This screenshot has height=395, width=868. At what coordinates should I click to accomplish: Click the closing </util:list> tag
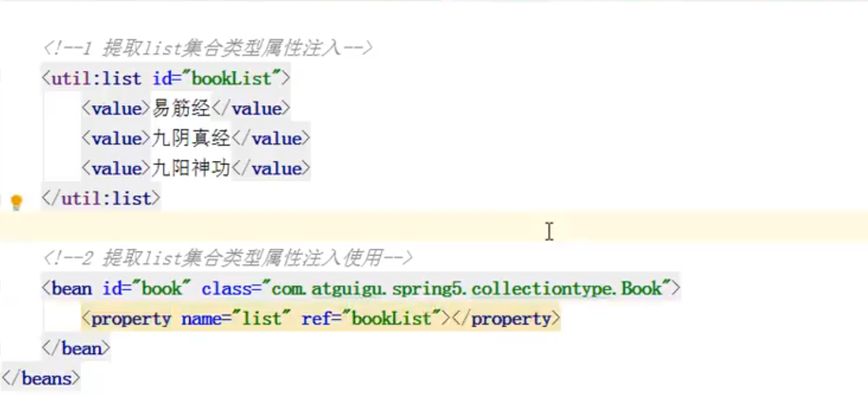[x=101, y=198]
